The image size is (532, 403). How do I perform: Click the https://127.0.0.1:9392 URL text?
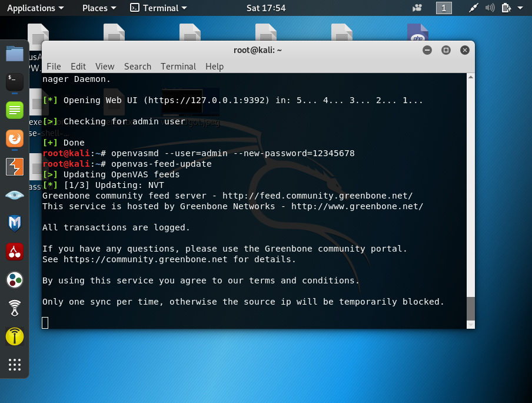coord(207,100)
